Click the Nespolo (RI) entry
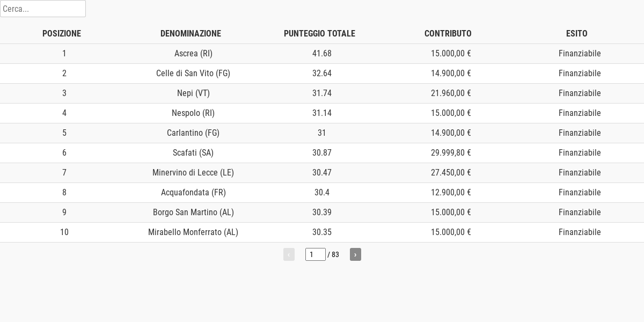Screen dimensions: 644x322 point(193,113)
